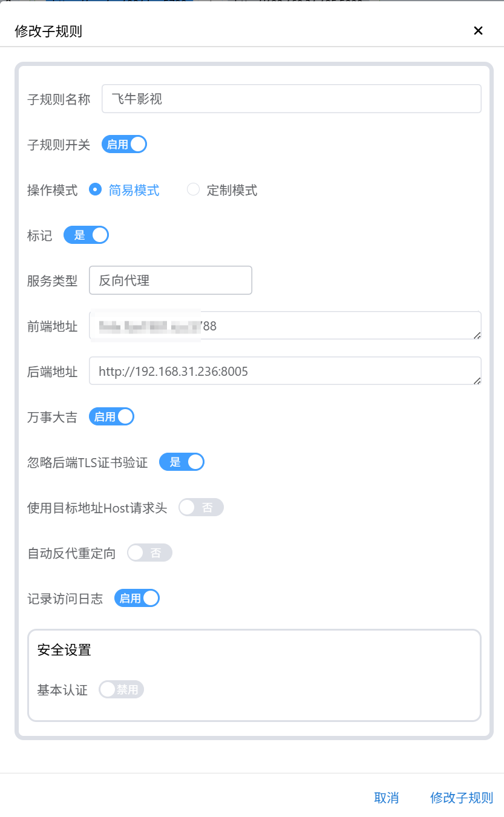
Task: Select the 定制模式 radio button
Action: pyautogui.click(x=193, y=190)
